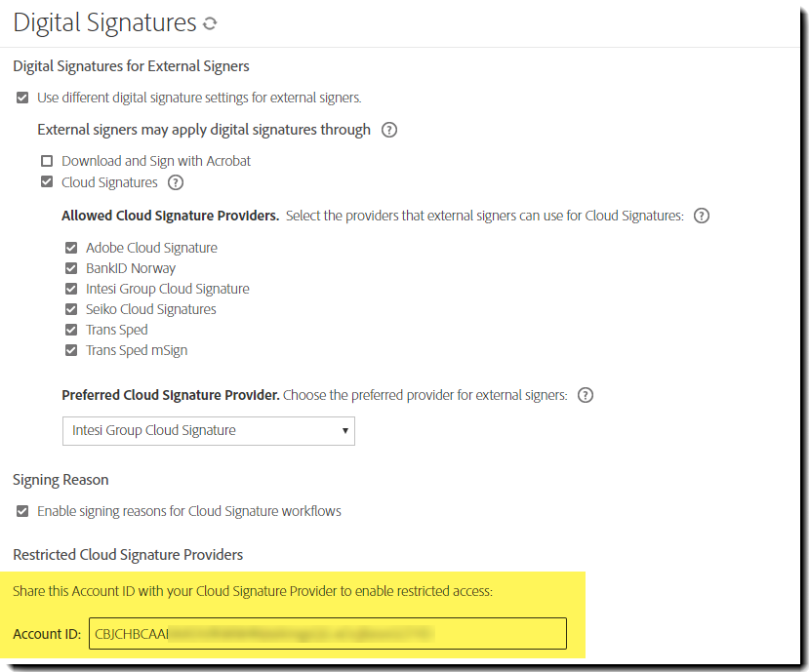Disable Trans Sped mSign provider
This screenshot has height=672, width=809.
71,350
